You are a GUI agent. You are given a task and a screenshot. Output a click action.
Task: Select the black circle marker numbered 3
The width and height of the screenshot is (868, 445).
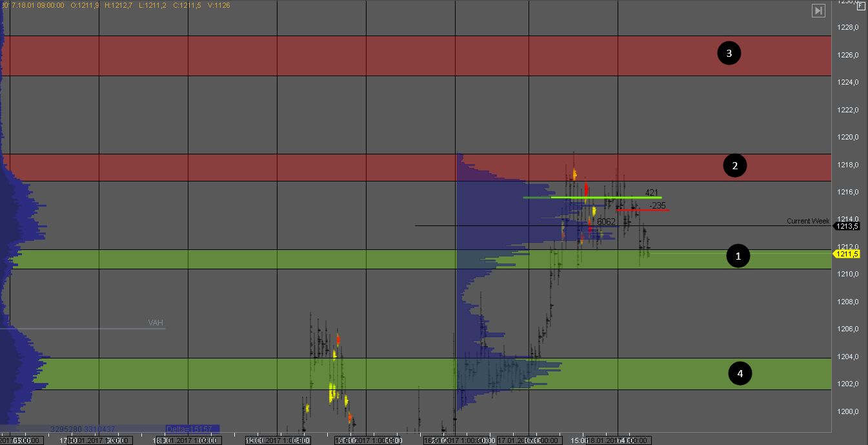click(729, 54)
